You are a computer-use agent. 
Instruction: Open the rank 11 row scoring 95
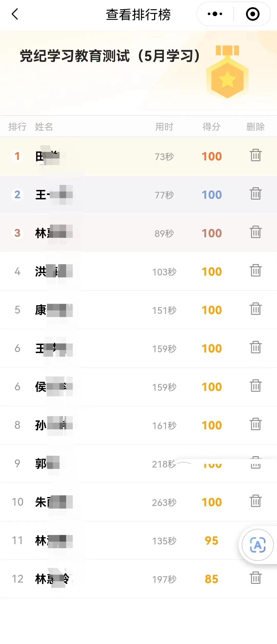[138, 541]
